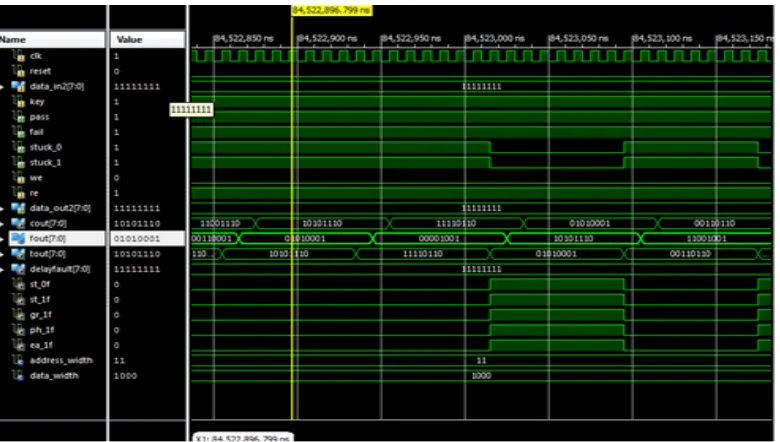Click the data_width value 1000
The height and width of the screenshot is (442, 780).
pyautogui.click(x=125, y=376)
